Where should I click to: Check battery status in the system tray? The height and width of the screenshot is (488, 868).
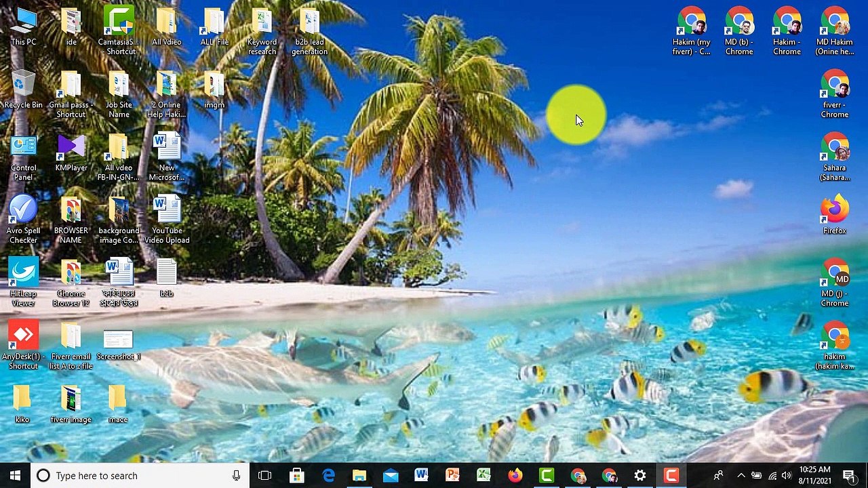(x=756, y=476)
